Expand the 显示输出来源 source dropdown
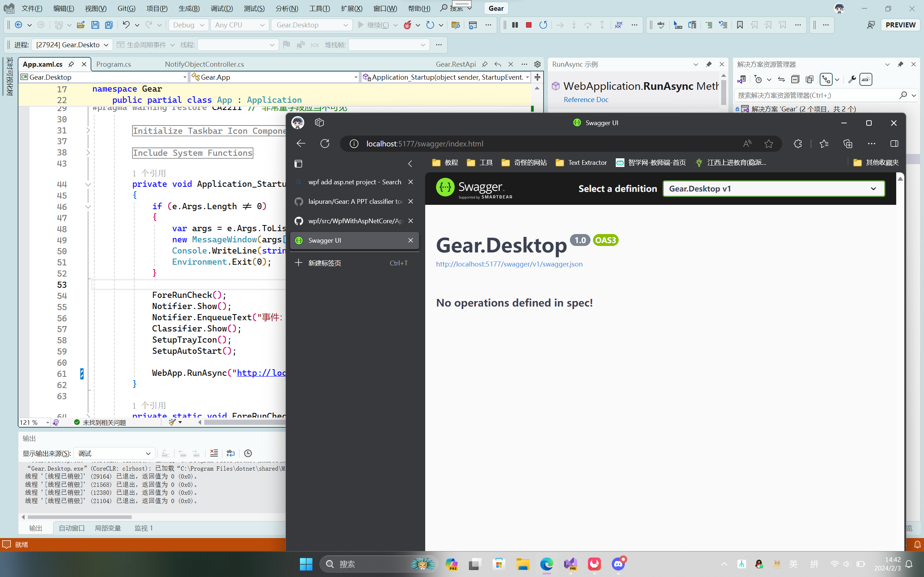924x577 pixels. point(114,453)
